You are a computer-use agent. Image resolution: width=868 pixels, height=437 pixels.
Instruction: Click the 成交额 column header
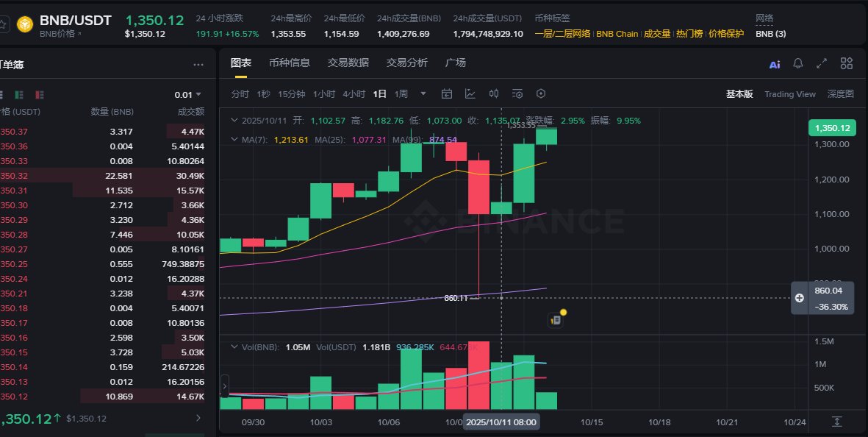(191, 112)
